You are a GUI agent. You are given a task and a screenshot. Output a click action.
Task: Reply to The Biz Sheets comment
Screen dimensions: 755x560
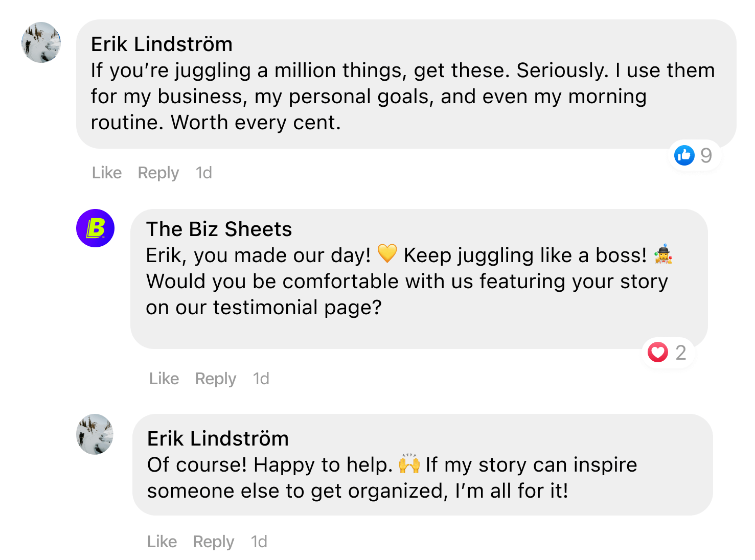point(216,379)
